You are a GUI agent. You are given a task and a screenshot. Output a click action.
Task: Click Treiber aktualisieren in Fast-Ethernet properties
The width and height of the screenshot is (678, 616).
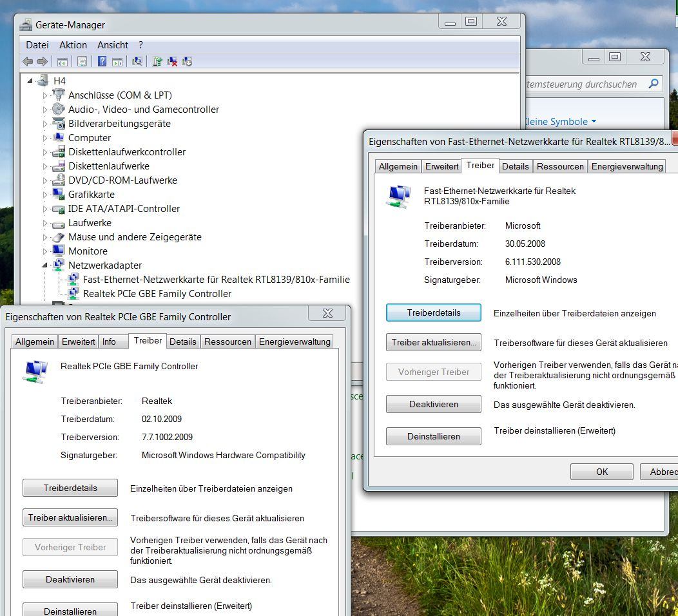point(433,342)
